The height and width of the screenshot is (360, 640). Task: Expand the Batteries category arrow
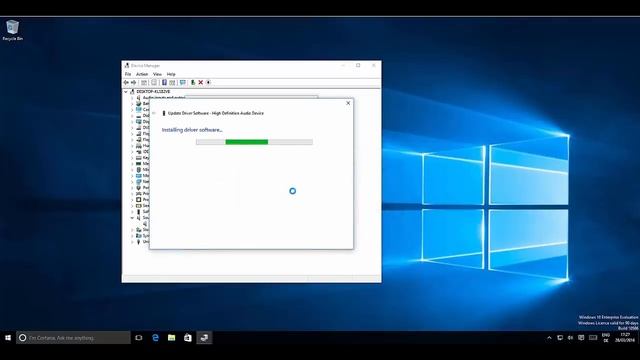pyautogui.click(x=132, y=104)
